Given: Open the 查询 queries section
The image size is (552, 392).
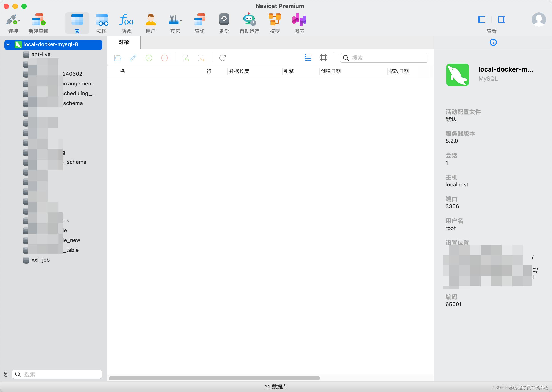Looking at the screenshot, I should tap(199, 23).
